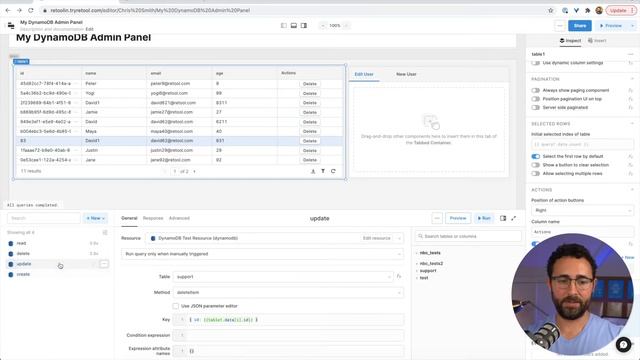Click fx icon beside Select the first row by default
640x360 pixels.
click(x=631, y=156)
